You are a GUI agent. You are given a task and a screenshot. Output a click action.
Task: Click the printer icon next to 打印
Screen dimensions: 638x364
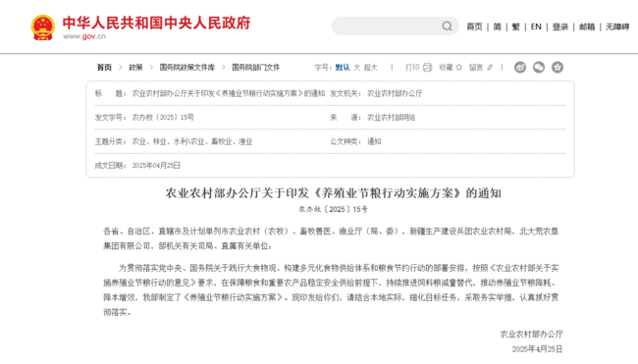coord(427,68)
